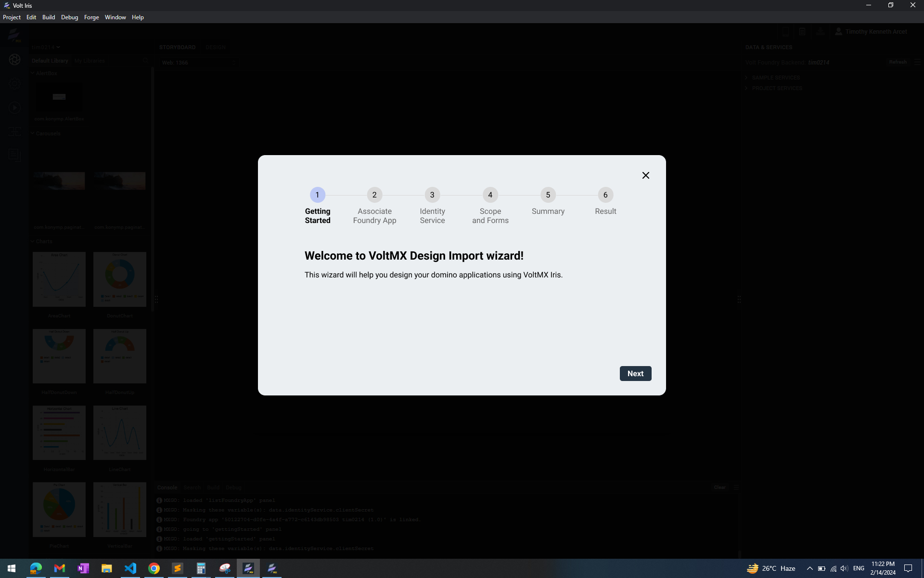The image size is (924, 578).
Task: Select the VerticalBar component thumbnail
Action: tap(119, 510)
